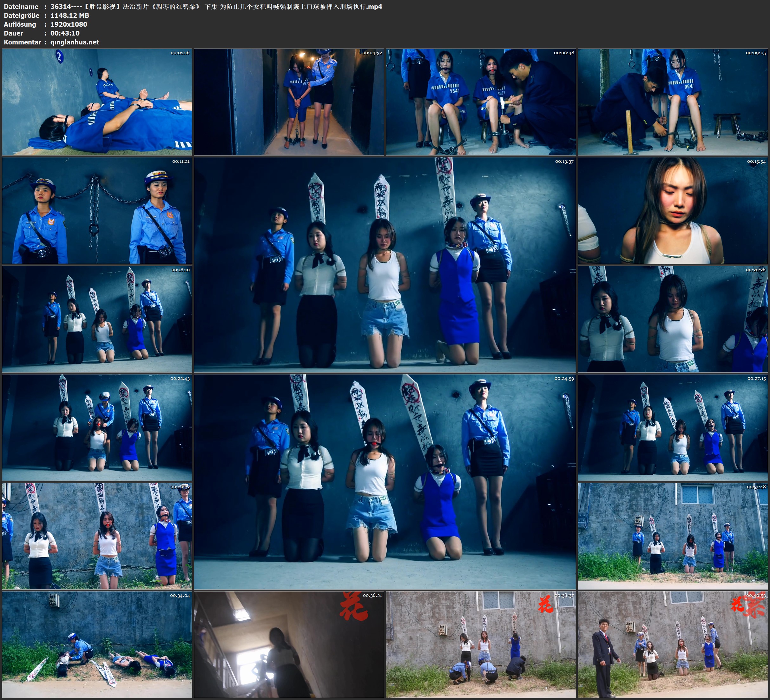Open the thumbnail at 00:22:43
The width and height of the screenshot is (770, 700).
97,427
